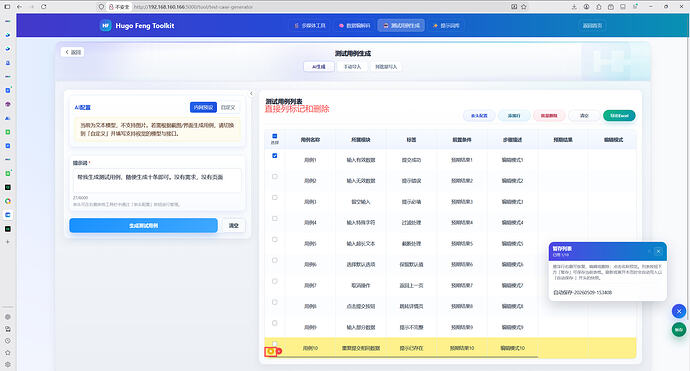Click the 输入有效数据 cell

[361, 160]
